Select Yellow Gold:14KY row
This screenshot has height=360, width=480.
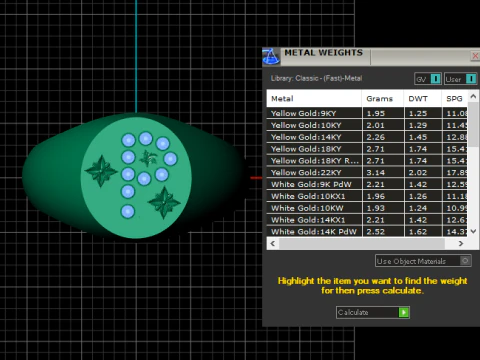367,137
